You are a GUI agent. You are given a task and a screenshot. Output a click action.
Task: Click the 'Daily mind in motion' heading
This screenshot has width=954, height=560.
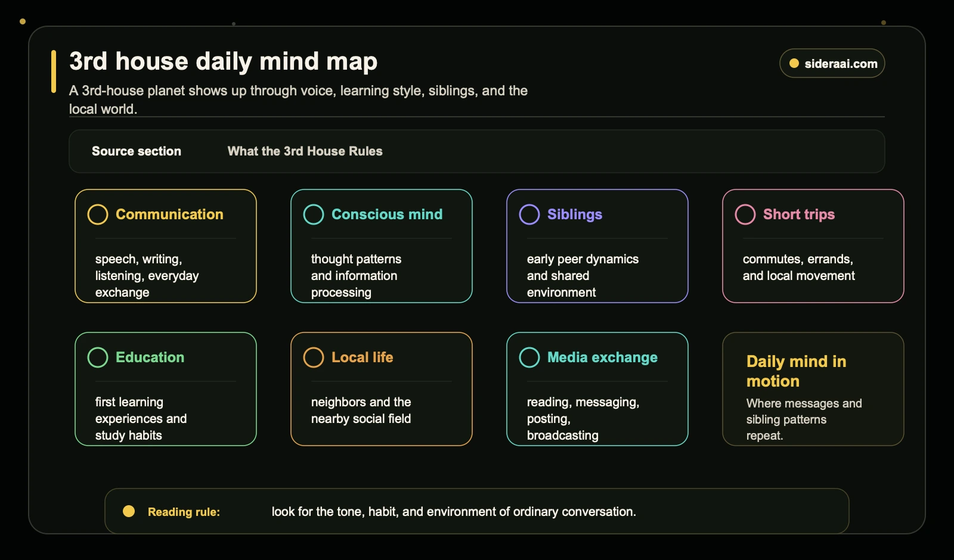coord(797,371)
